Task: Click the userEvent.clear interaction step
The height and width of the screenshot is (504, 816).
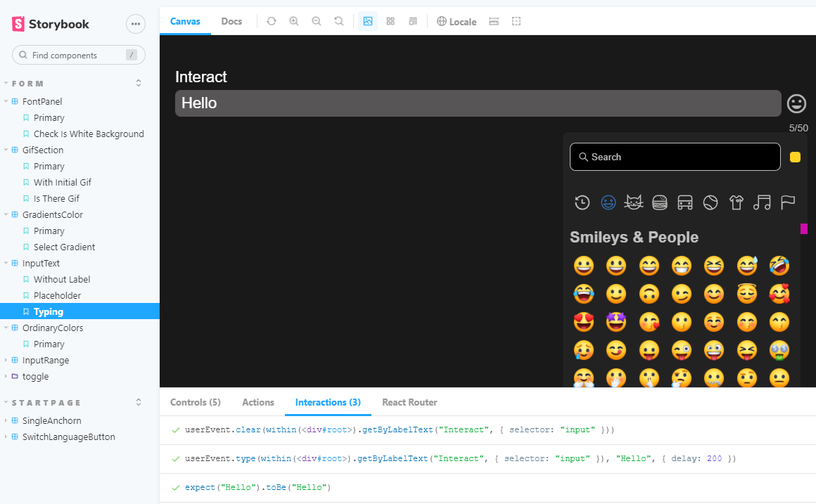Action: (487, 430)
